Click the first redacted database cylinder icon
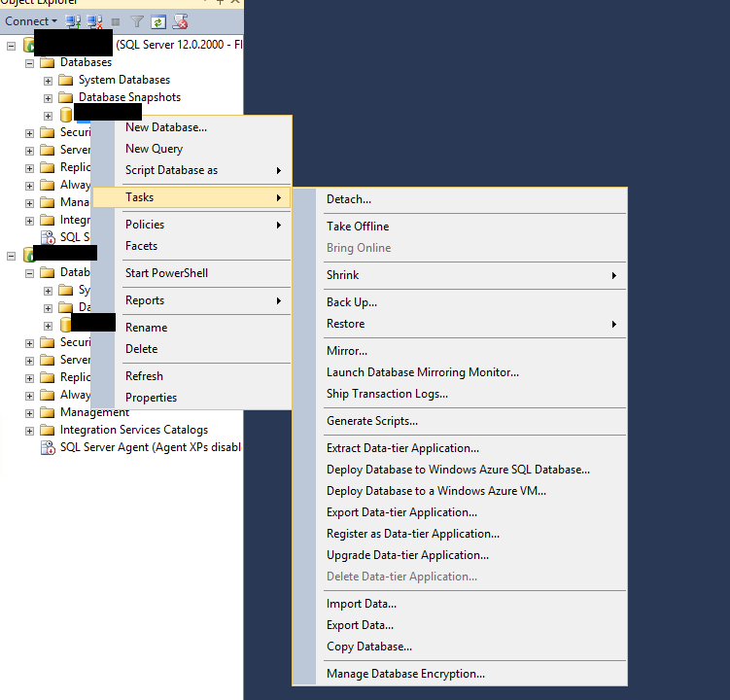The width and height of the screenshot is (730, 700). tap(66, 115)
